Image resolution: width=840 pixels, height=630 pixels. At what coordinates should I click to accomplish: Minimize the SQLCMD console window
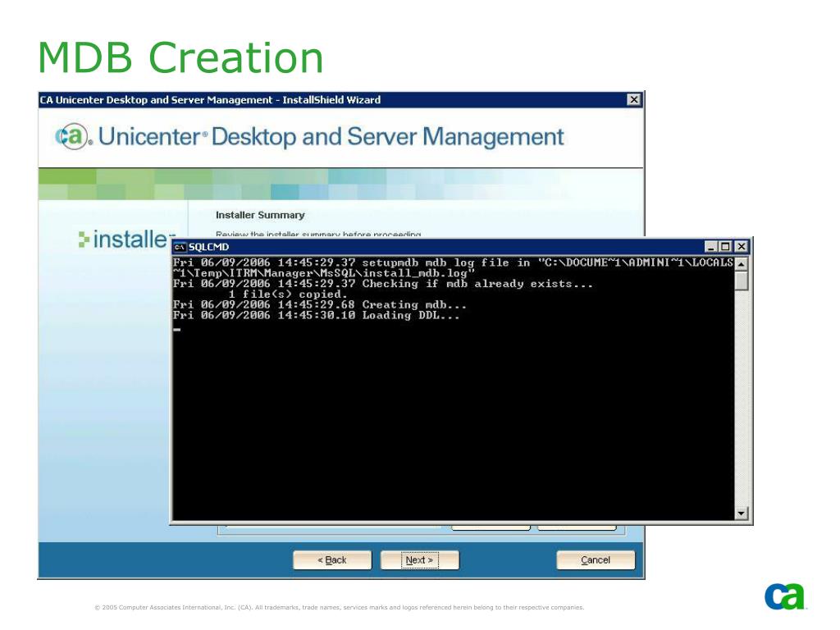710,246
